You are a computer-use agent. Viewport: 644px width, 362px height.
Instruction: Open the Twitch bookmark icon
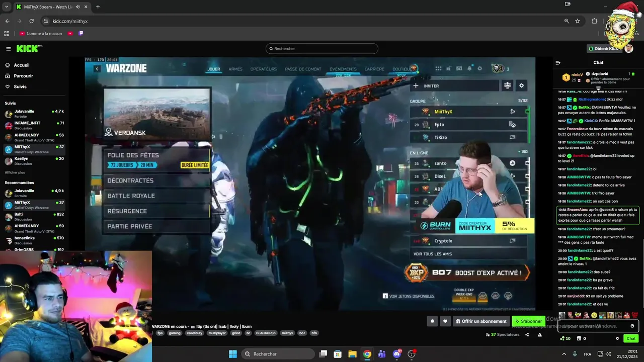point(81,34)
